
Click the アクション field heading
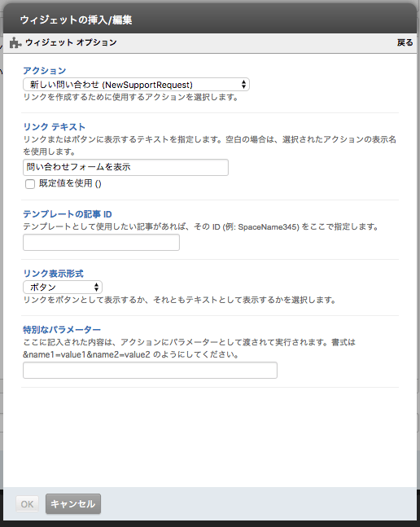pos(44,71)
